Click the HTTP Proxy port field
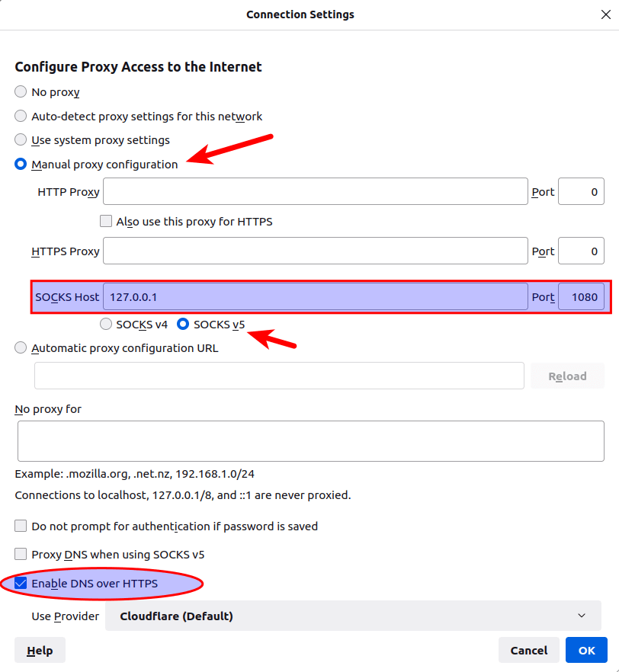 (x=581, y=192)
